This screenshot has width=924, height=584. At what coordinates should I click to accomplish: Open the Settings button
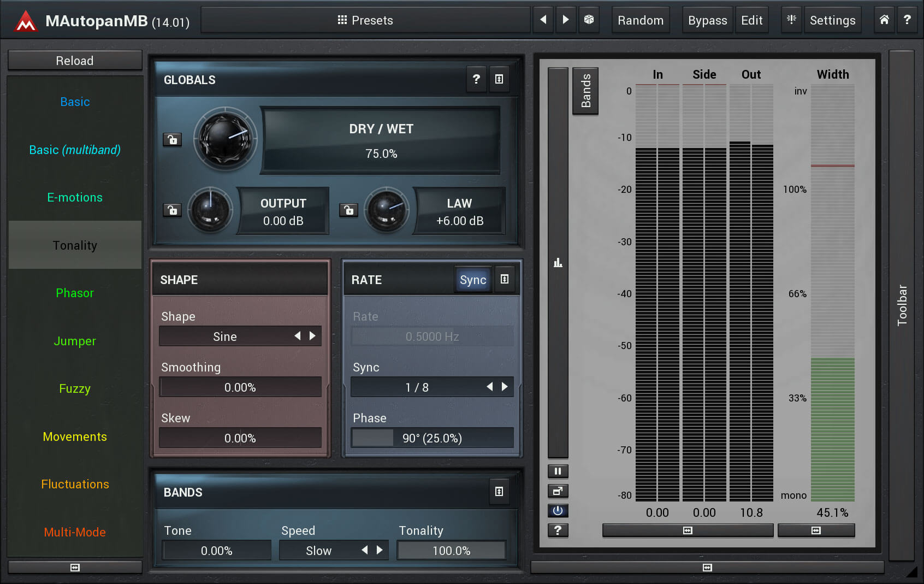coord(832,20)
